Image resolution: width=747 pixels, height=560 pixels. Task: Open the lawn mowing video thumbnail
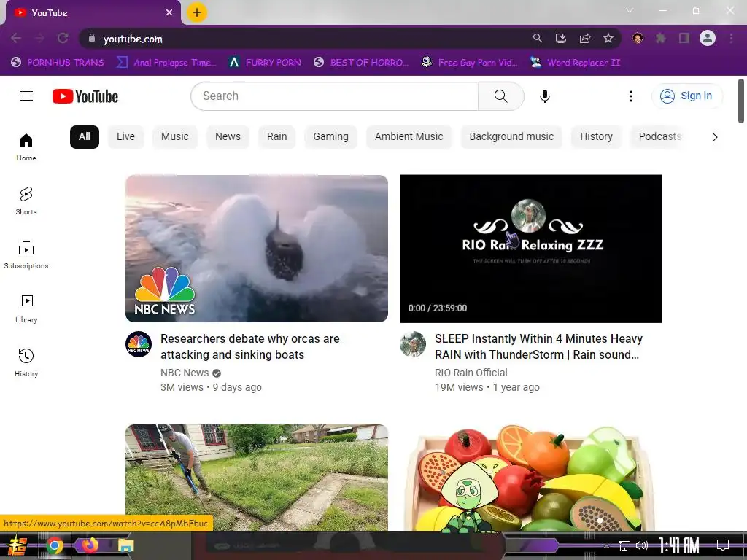click(x=256, y=477)
